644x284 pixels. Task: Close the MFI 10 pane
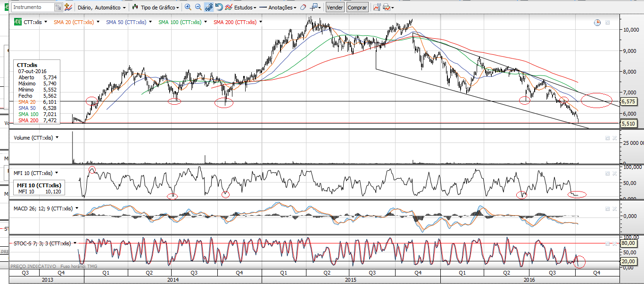click(x=614, y=173)
